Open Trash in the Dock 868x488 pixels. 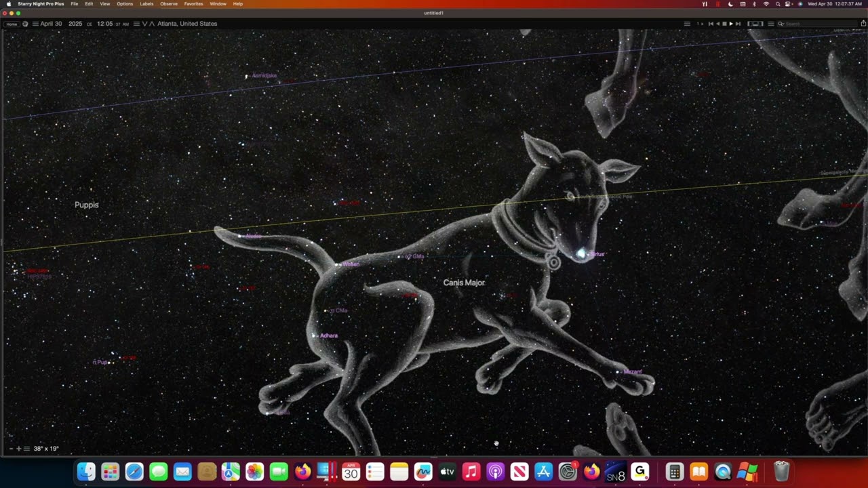(781, 471)
